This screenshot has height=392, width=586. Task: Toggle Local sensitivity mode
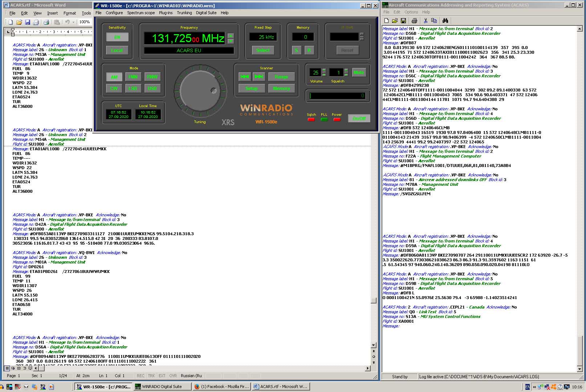(x=117, y=50)
